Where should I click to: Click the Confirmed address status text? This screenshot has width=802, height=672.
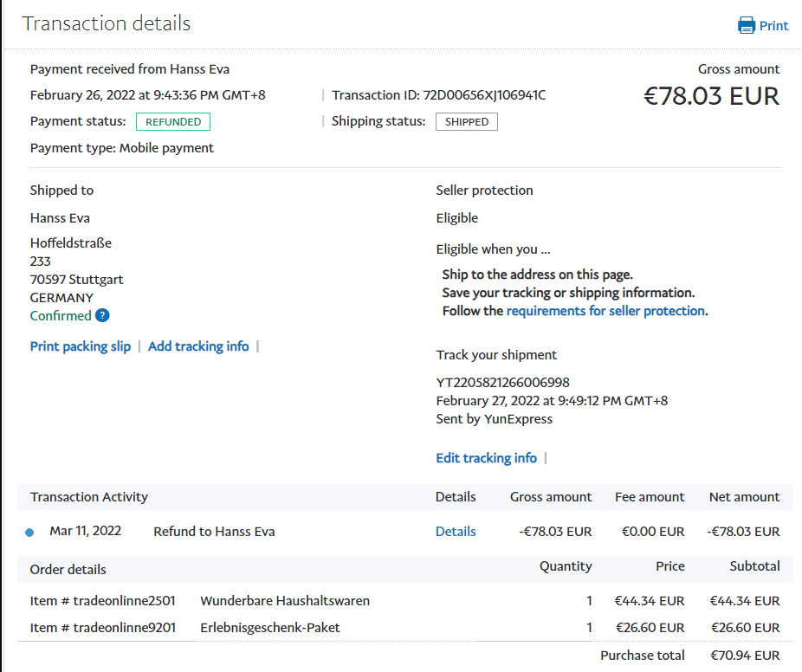61,316
